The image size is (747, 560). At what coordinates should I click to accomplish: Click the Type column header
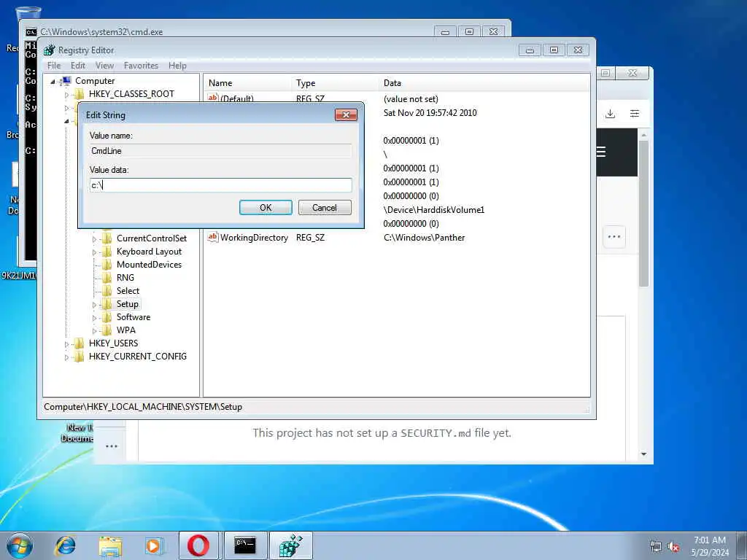coord(335,83)
